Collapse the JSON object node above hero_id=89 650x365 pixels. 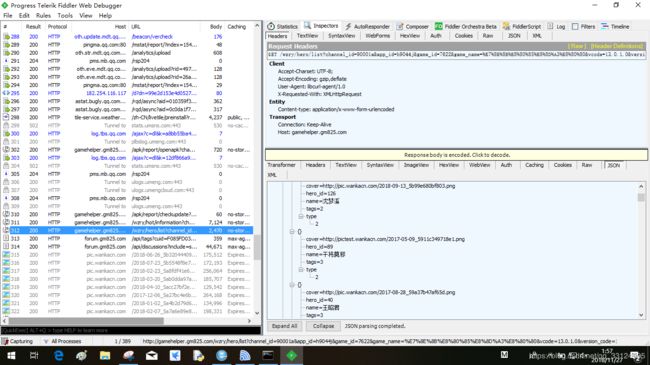click(x=292, y=231)
